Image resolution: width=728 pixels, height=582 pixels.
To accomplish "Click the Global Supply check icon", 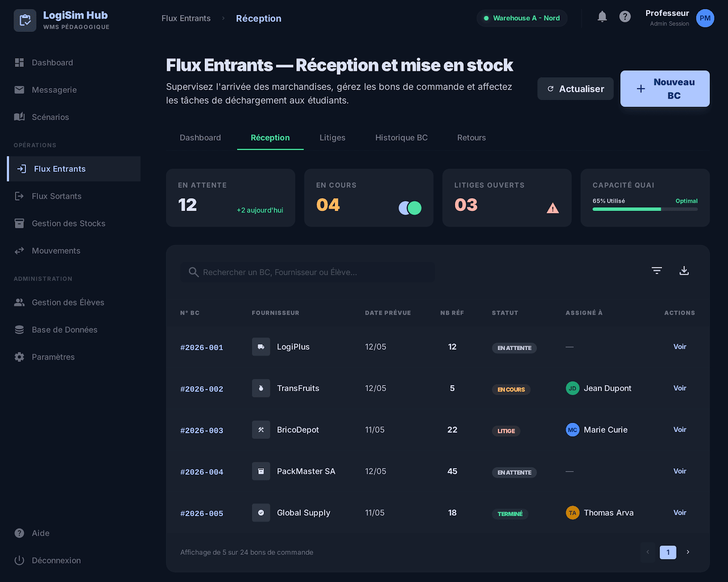I will click(261, 513).
